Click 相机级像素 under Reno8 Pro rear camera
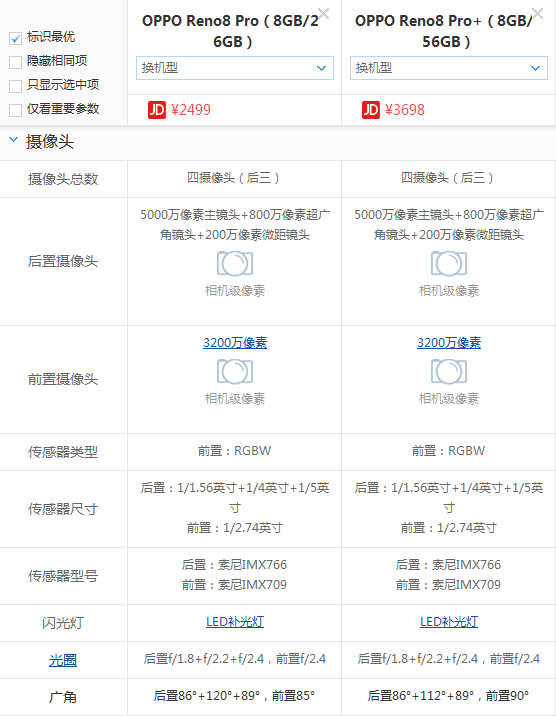The height and width of the screenshot is (716, 556). click(x=235, y=291)
